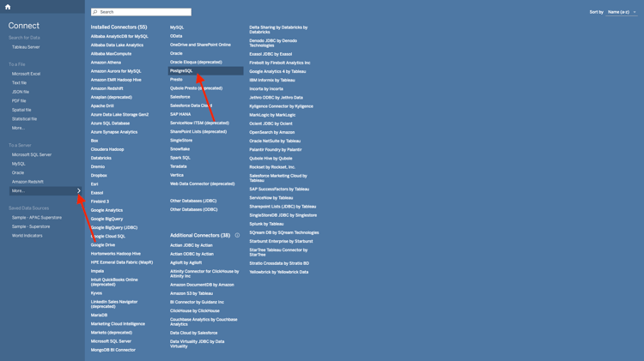Pick the Presto connector
The image size is (644, 361).
[176, 80]
